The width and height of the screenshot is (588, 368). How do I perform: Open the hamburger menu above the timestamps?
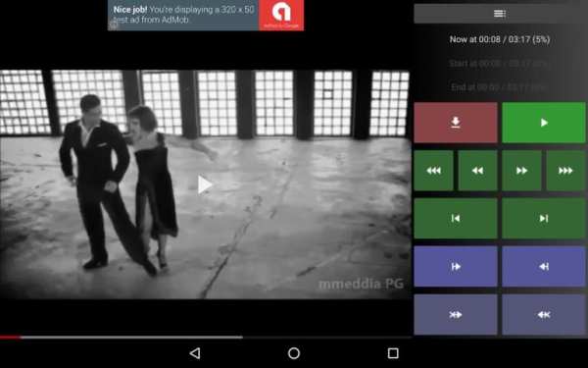pyautogui.click(x=500, y=14)
